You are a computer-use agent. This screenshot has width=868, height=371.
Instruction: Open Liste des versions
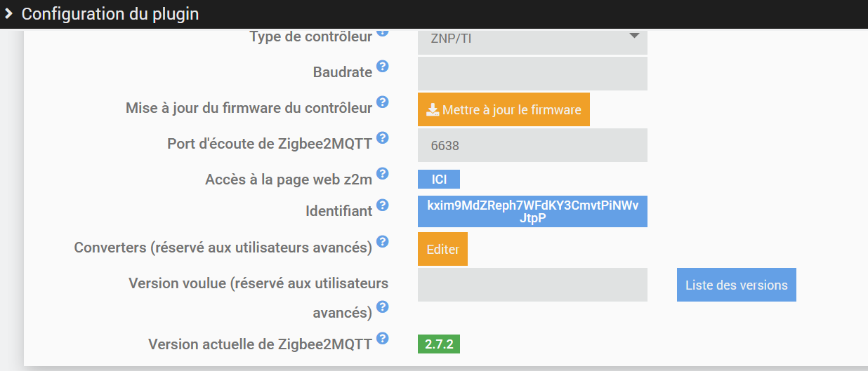click(x=736, y=285)
